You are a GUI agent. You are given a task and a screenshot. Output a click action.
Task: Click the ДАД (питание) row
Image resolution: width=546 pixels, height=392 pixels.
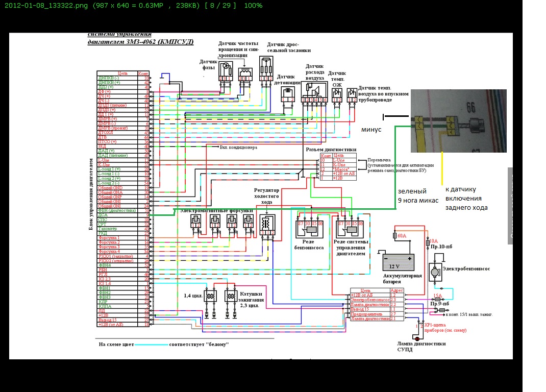point(123,155)
